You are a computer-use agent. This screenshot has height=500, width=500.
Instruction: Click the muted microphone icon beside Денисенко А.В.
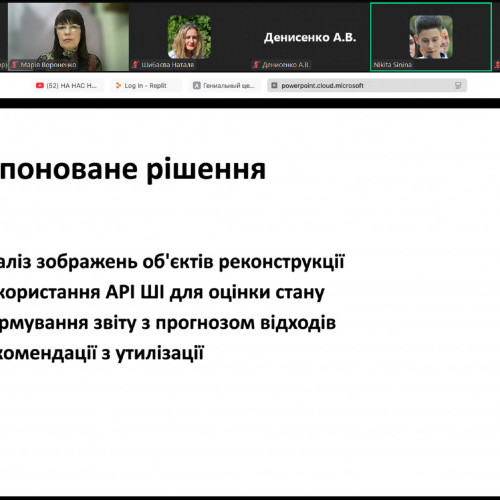click(256, 64)
